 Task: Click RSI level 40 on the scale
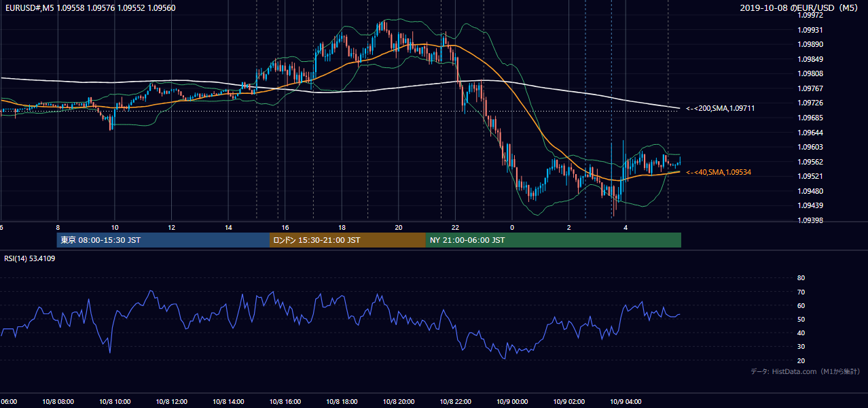[x=801, y=333]
